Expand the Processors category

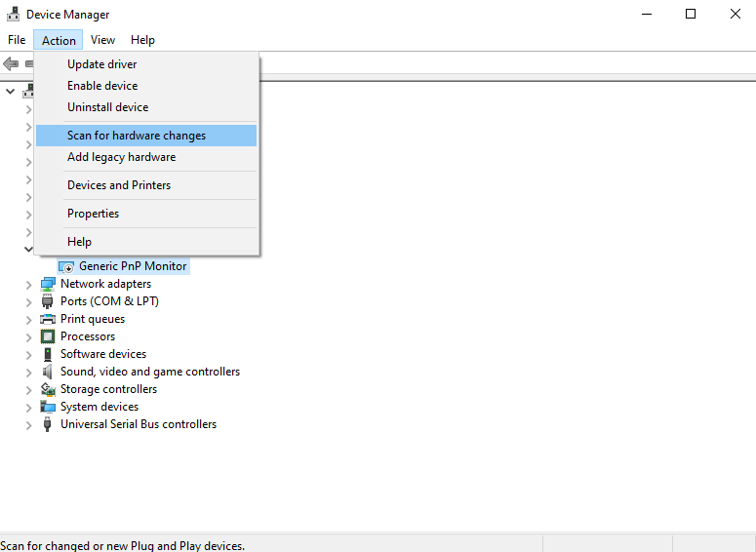click(x=29, y=337)
